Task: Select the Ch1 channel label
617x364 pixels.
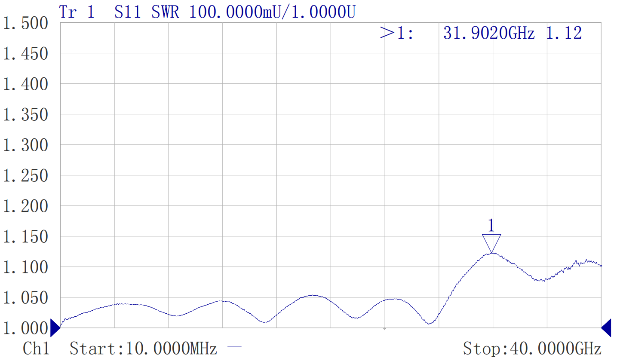Action: coord(36,349)
